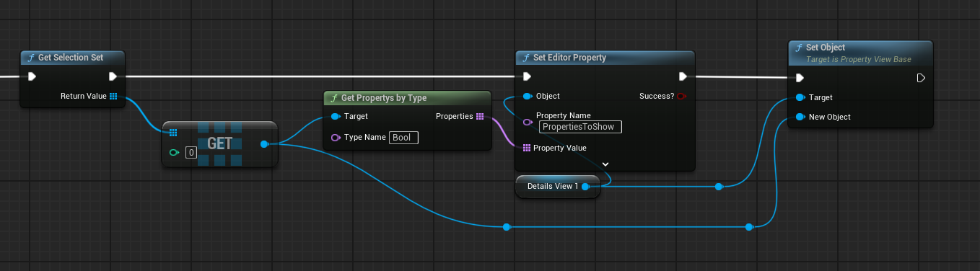Click Target pin on Get Propertys by Type
This screenshot has height=271, width=980.
coord(336,116)
